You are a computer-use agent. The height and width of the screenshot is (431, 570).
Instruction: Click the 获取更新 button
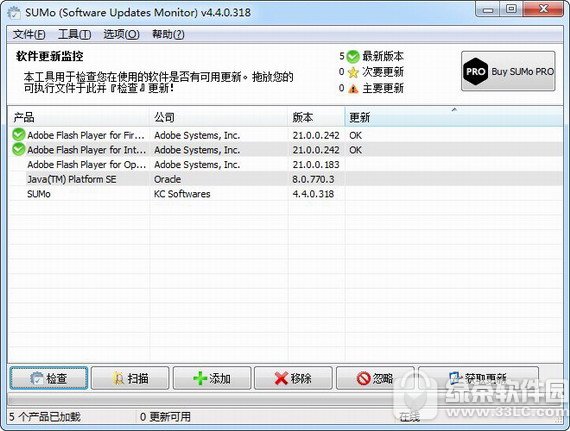point(478,378)
